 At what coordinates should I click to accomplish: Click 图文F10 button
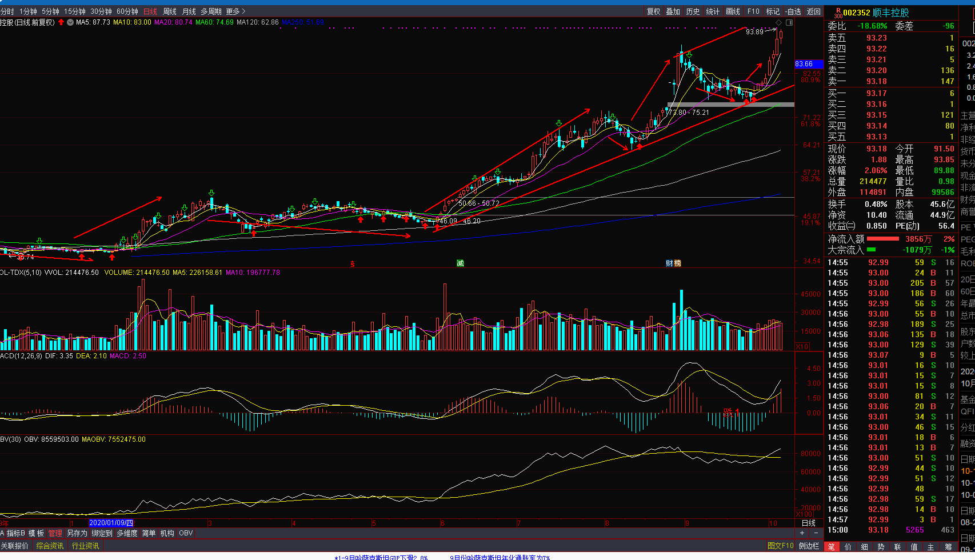point(780,546)
